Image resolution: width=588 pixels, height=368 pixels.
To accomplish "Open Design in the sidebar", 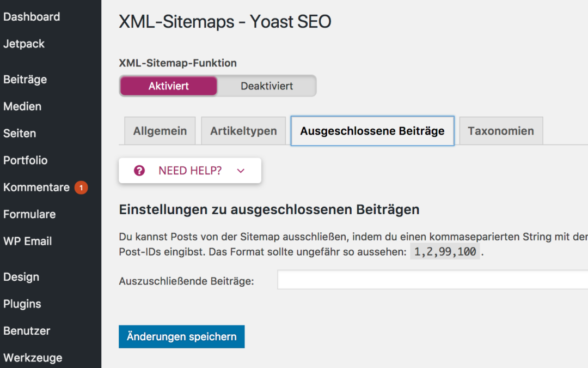I will [21, 277].
